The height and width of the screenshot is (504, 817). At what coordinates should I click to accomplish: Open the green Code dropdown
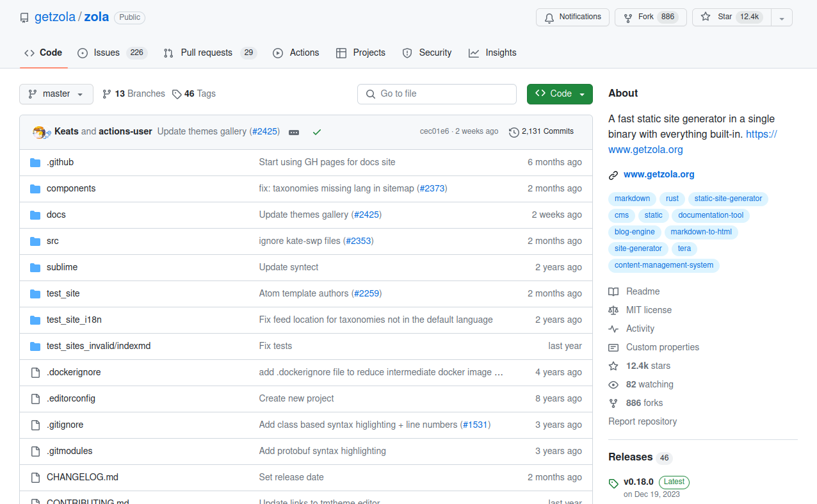pos(560,94)
